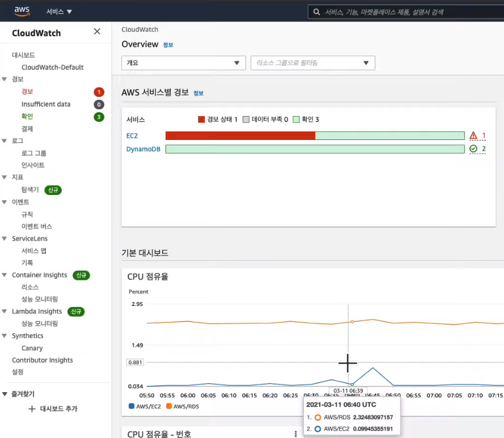Click the DynamoDB green alarm bar

pos(315,149)
